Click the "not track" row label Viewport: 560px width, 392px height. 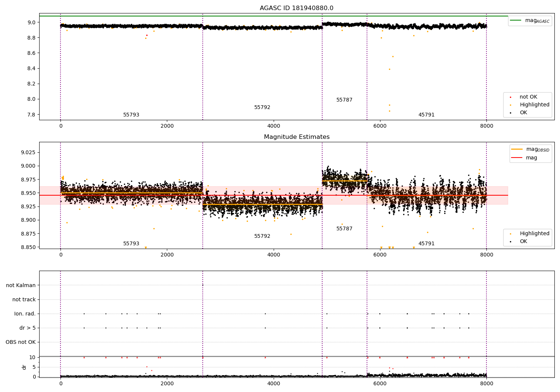coord(24,300)
